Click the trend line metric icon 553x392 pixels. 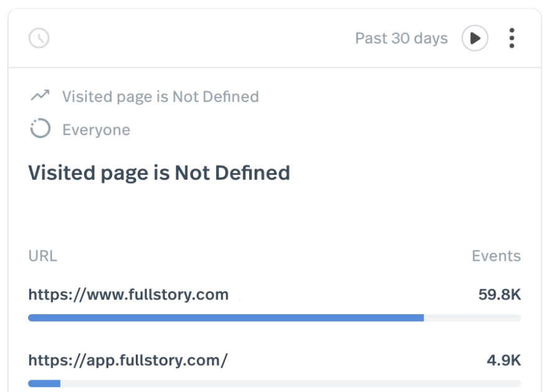(40, 96)
